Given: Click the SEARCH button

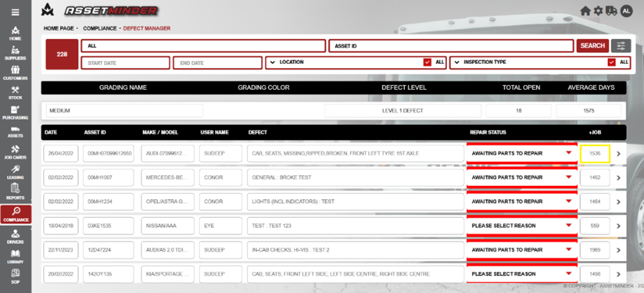Looking at the screenshot, I should pos(593,46).
